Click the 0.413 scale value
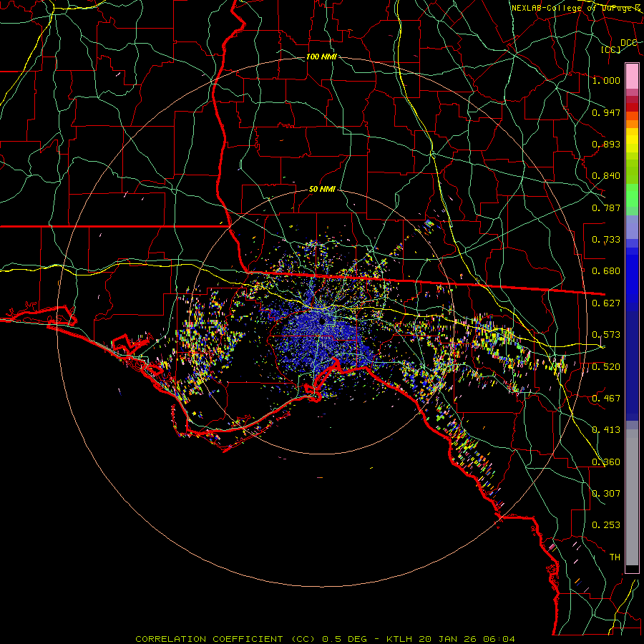Screen dimensions: 644x644 (x=606, y=430)
